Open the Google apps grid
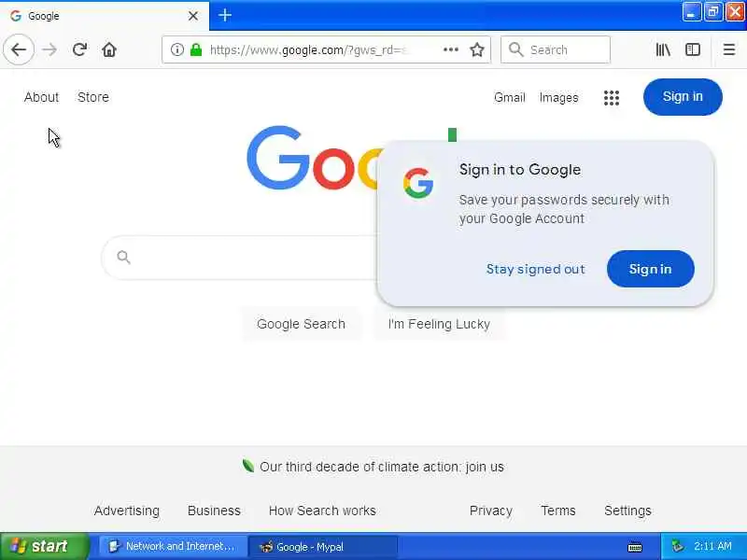The width and height of the screenshot is (747, 560). pyautogui.click(x=612, y=98)
